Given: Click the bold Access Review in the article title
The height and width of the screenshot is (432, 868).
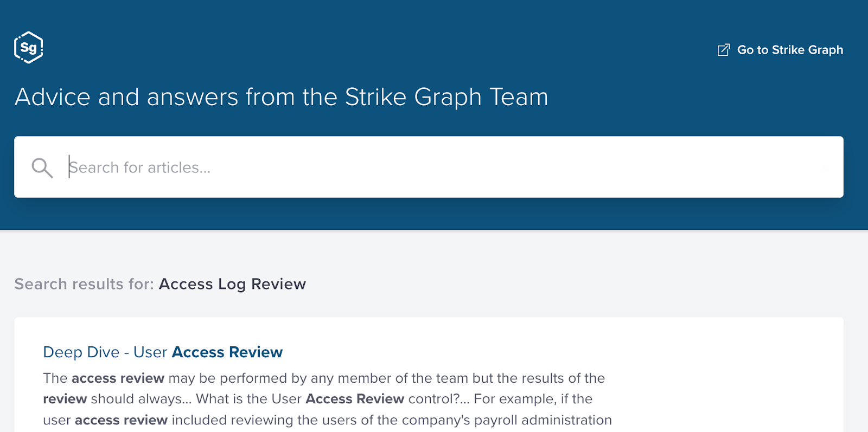Looking at the screenshot, I should coord(227,352).
